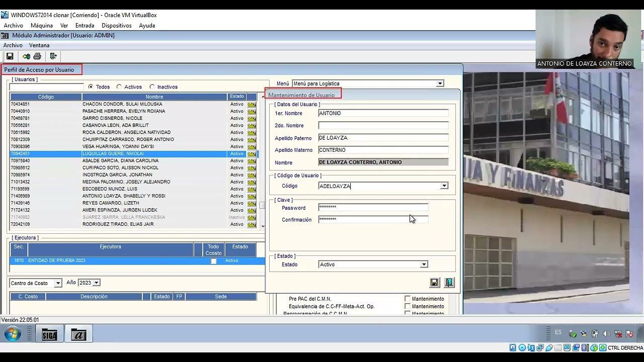Open the Menú para Logística dropdown
644x362 pixels.
[x=440, y=83]
